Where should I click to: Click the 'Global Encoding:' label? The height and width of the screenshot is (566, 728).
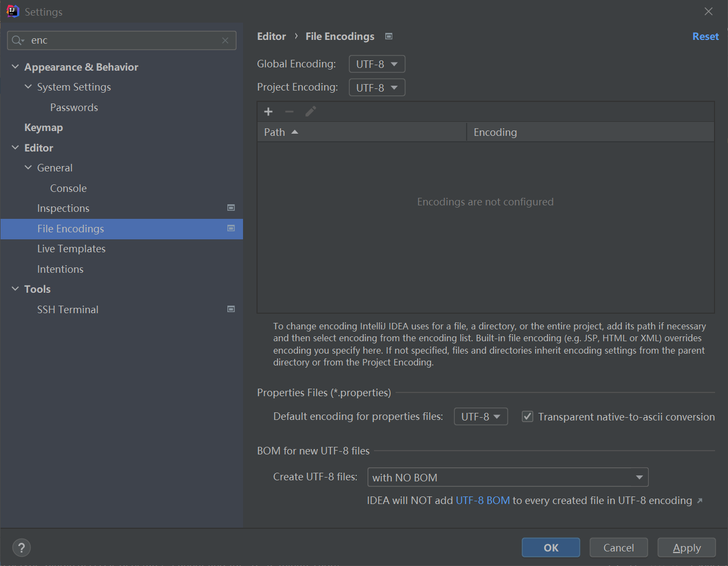(296, 64)
